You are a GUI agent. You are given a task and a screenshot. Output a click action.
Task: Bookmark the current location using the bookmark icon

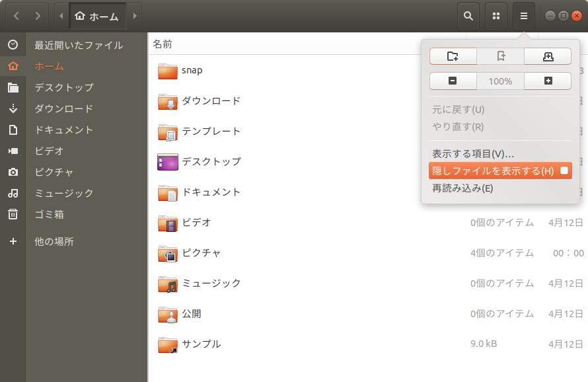500,56
